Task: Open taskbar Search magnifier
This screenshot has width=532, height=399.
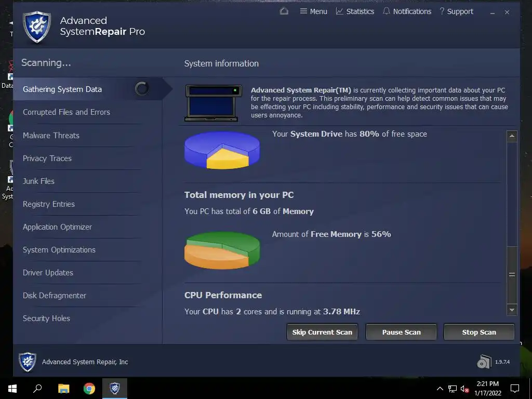Action: tap(37, 388)
